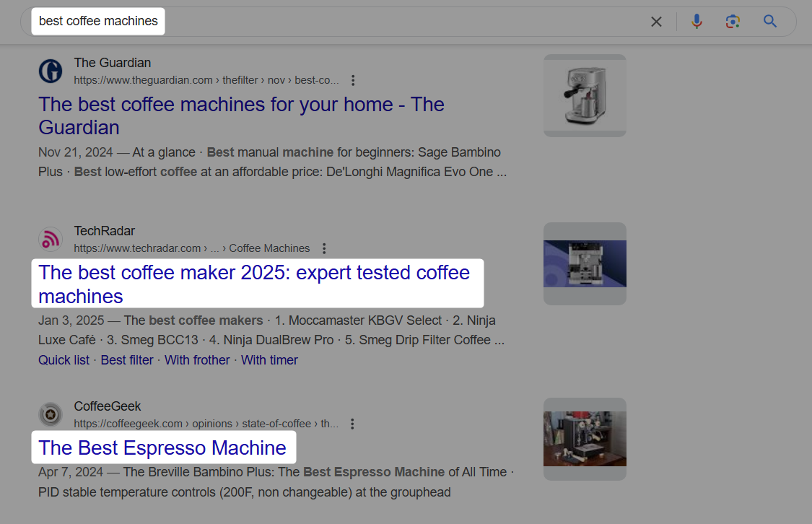The height and width of the screenshot is (524, 812).
Task: Open options menu for Guardian result
Action: pos(353,80)
